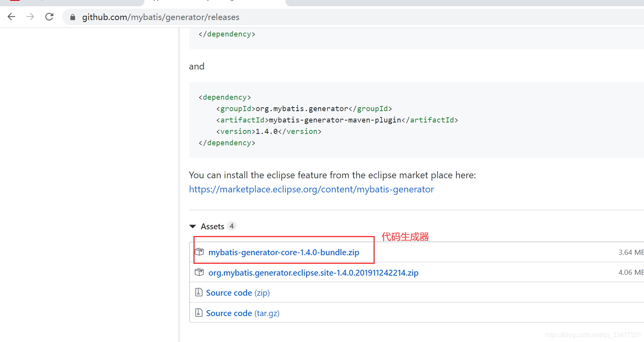
Task: Download mybatis-generator-core-1.4.0-bundle.zip
Action: point(284,252)
